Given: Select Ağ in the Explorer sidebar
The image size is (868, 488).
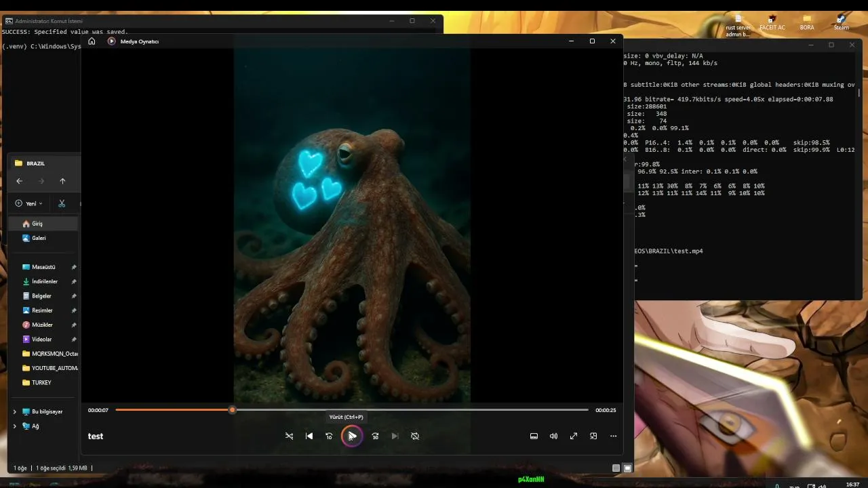Looking at the screenshot, I should click(35, 426).
